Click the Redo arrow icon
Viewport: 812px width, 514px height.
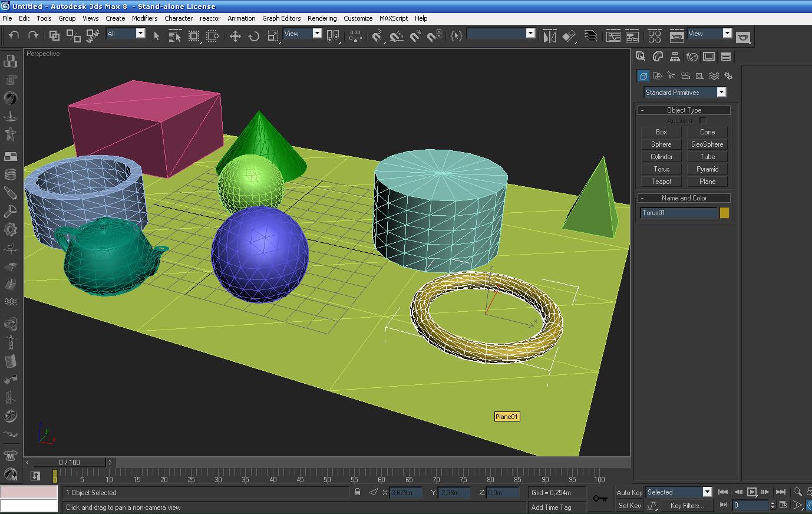click(33, 35)
